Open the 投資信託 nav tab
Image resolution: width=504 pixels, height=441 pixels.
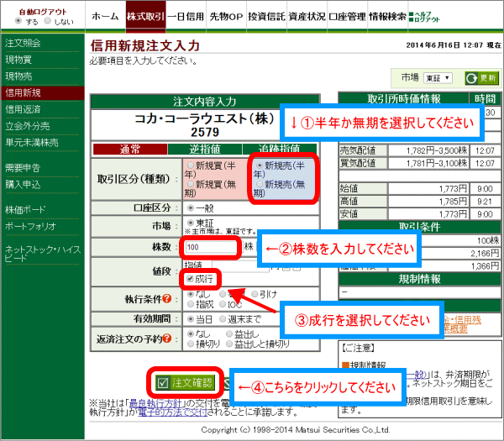(266, 17)
